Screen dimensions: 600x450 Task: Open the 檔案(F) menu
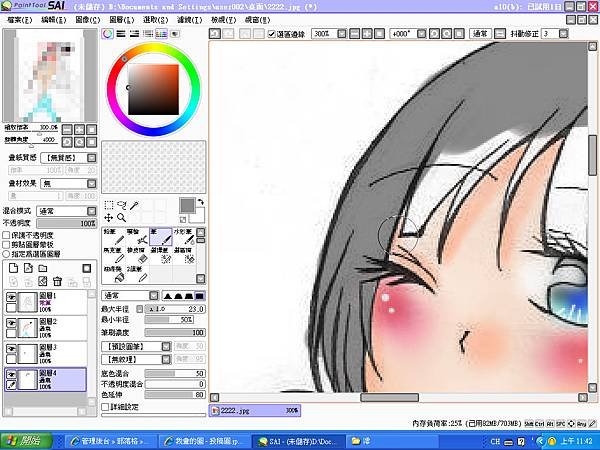tap(20, 20)
